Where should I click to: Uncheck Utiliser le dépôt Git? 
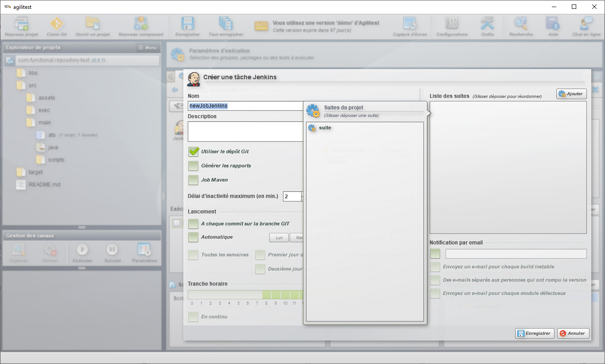pos(194,151)
